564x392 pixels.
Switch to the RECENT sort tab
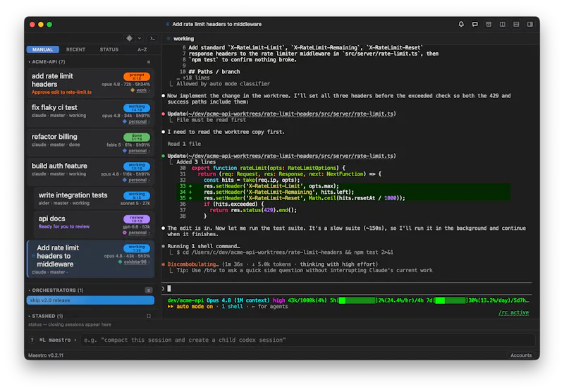pyautogui.click(x=75, y=49)
